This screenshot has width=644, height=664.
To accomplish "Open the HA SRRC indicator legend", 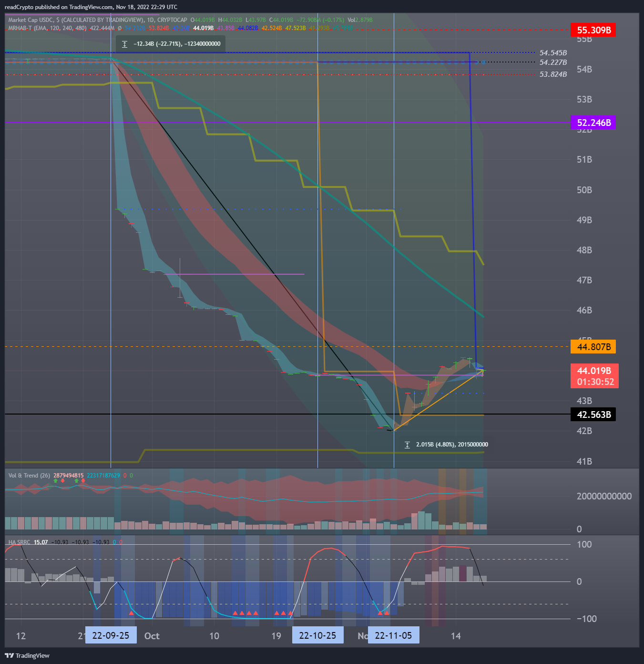I will pyautogui.click(x=19, y=542).
